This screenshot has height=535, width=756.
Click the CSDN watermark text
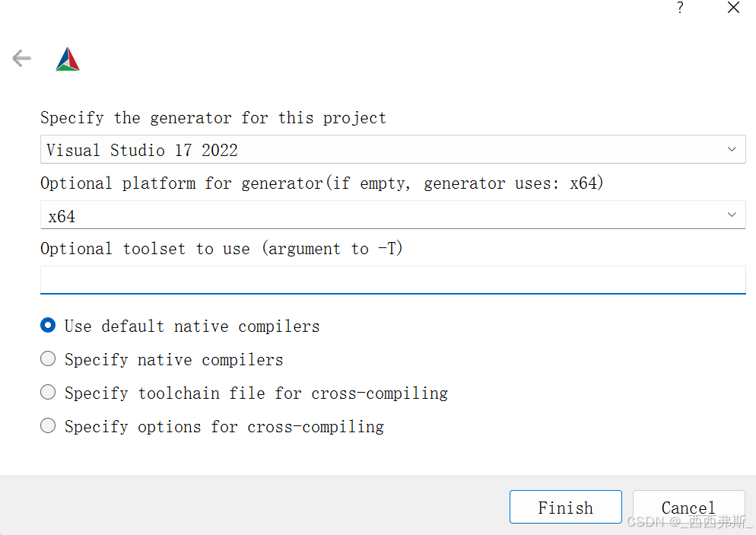[x=689, y=522]
